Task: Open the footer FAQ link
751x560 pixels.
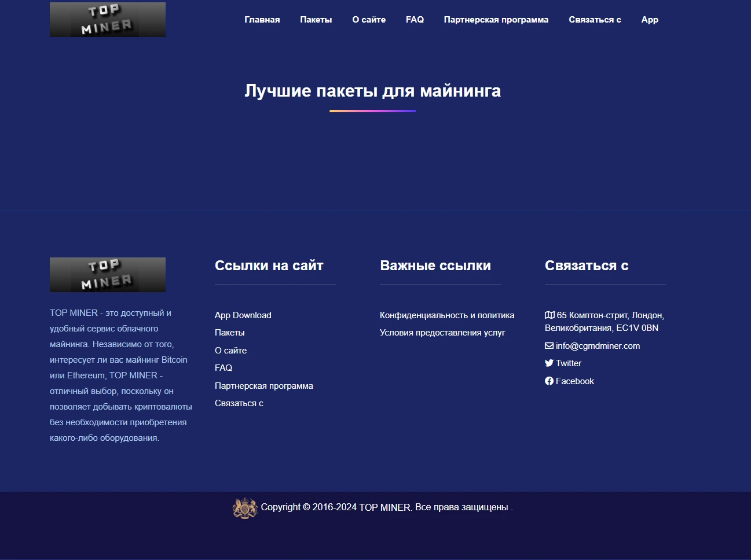Action: (224, 368)
